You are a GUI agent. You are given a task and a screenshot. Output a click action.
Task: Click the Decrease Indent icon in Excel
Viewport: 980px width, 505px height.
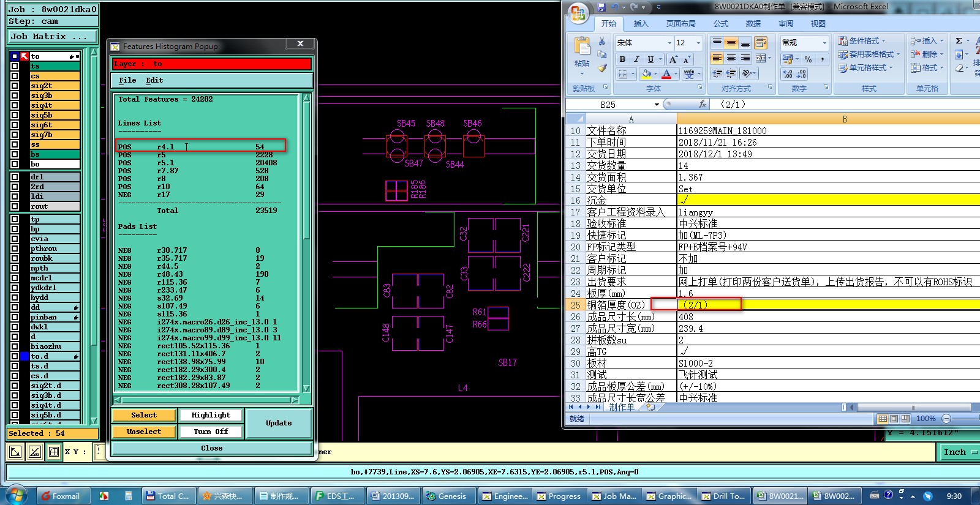click(717, 73)
